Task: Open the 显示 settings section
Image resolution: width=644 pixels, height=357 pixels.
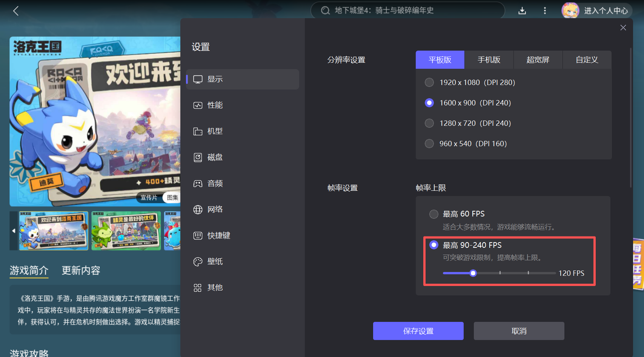Action: (x=243, y=79)
